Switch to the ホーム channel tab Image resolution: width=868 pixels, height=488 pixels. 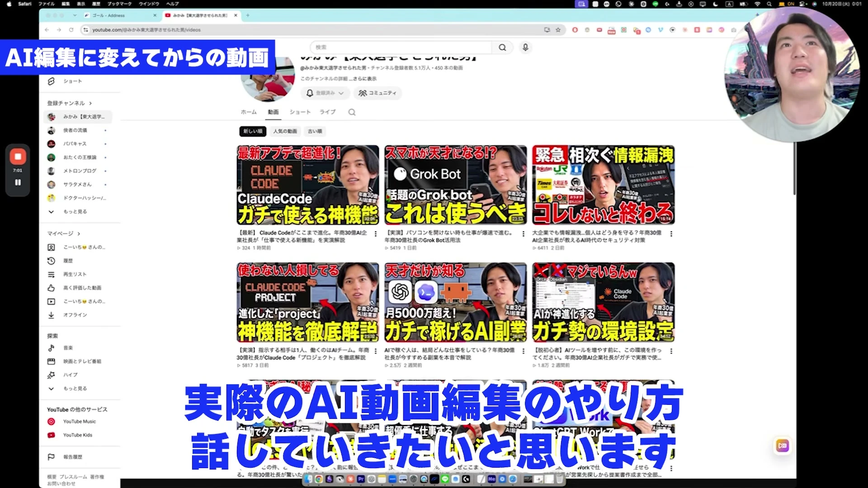click(x=249, y=112)
